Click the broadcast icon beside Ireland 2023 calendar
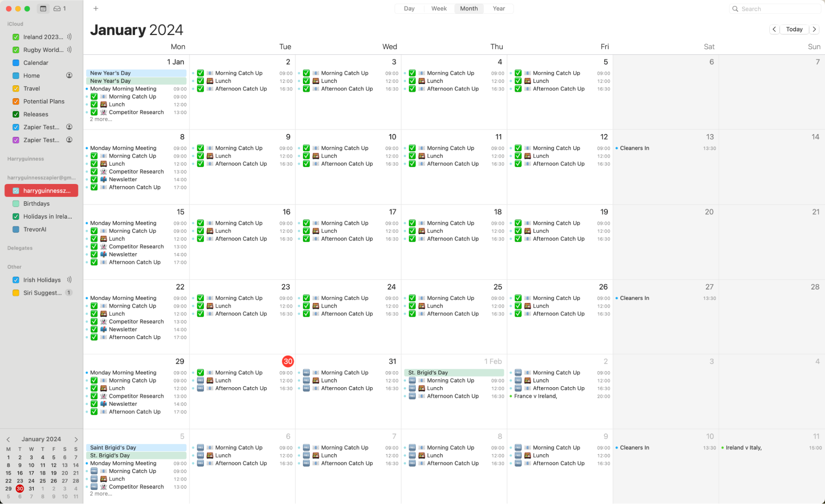Image resolution: width=825 pixels, height=504 pixels. point(69,37)
